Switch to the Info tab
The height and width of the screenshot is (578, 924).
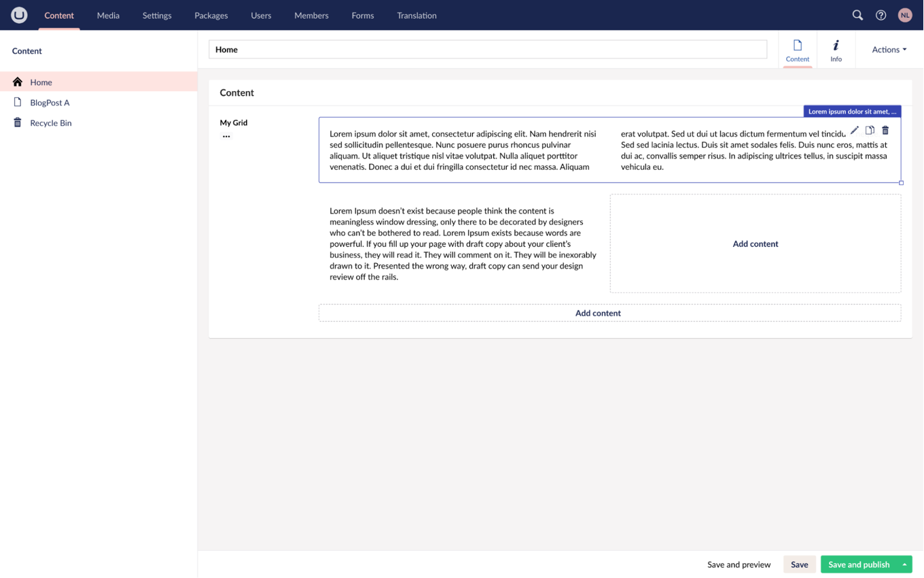[x=836, y=50]
